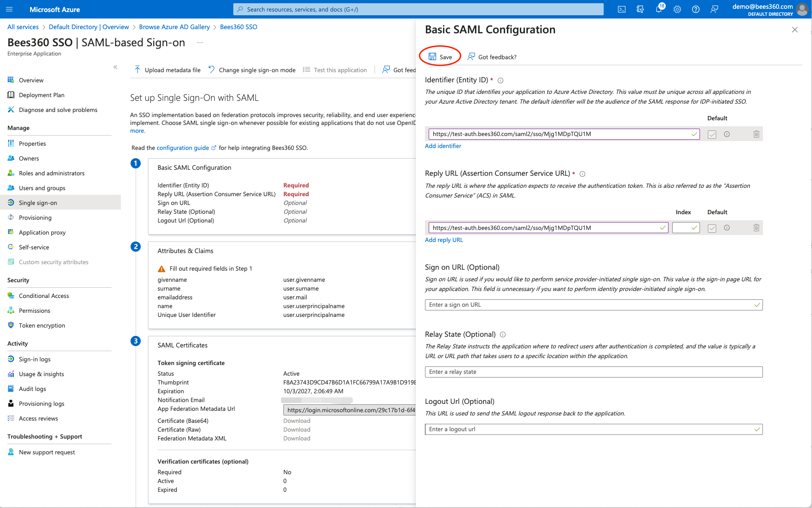Select Single sign-on in the sidebar
Image resolution: width=812 pixels, height=508 pixels.
coord(60,203)
